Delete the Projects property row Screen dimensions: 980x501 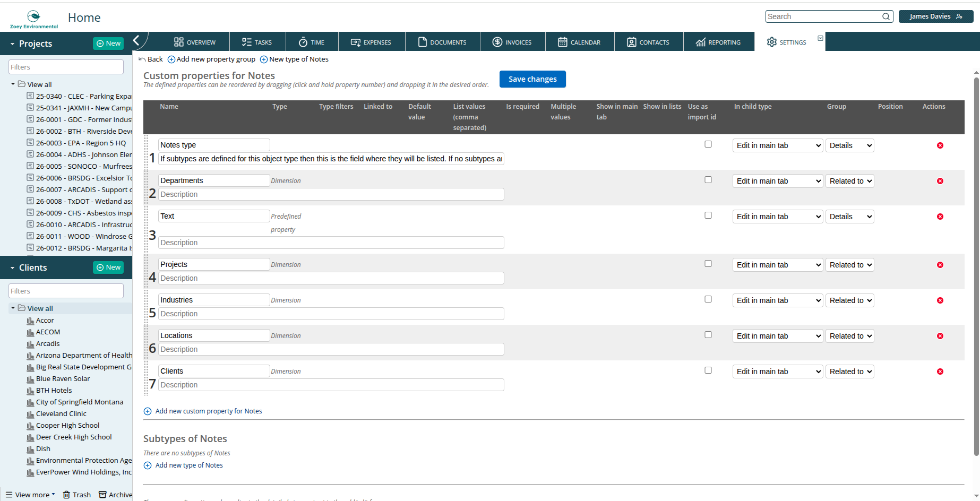(x=940, y=265)
